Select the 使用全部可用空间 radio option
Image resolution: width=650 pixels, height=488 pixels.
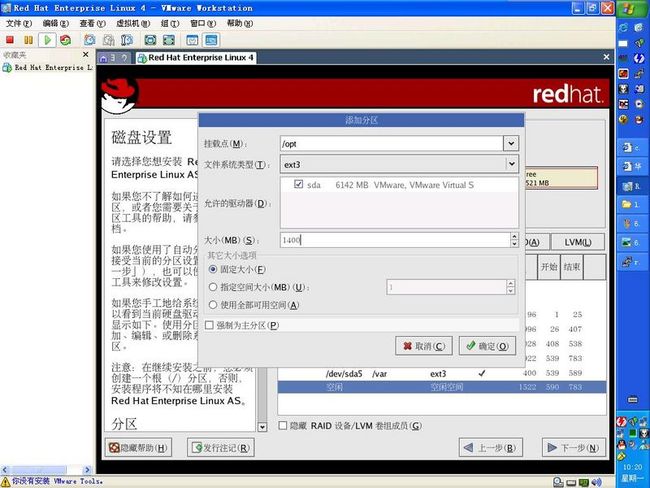pyautogui.click(x=213, y=305)
